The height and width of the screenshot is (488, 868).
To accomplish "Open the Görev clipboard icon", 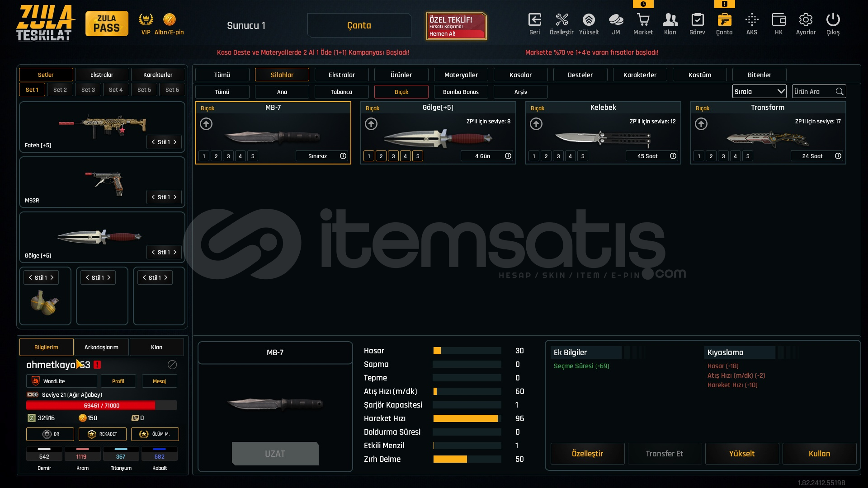I will coord(697,20).
